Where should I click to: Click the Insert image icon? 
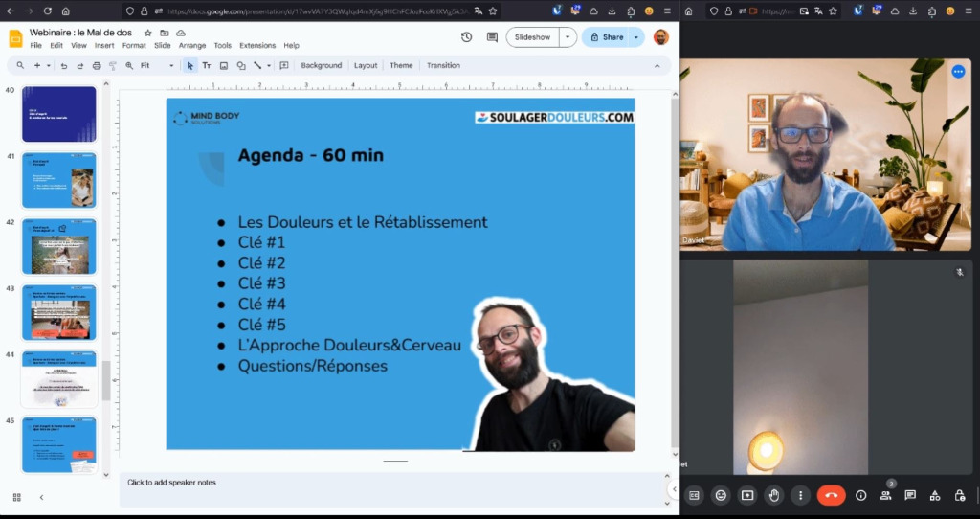[224, 66]
